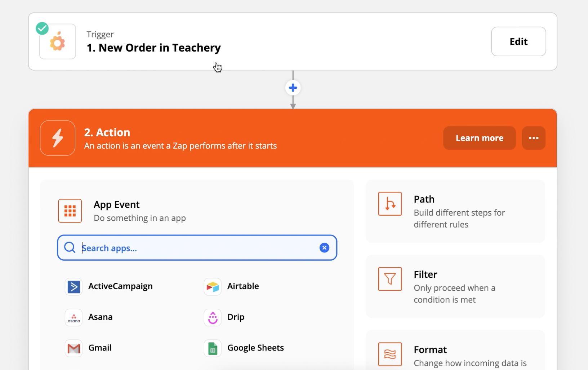Click the lightning bolt Action icon
Viewport: 588px width, 370px height.
point(58,138)
